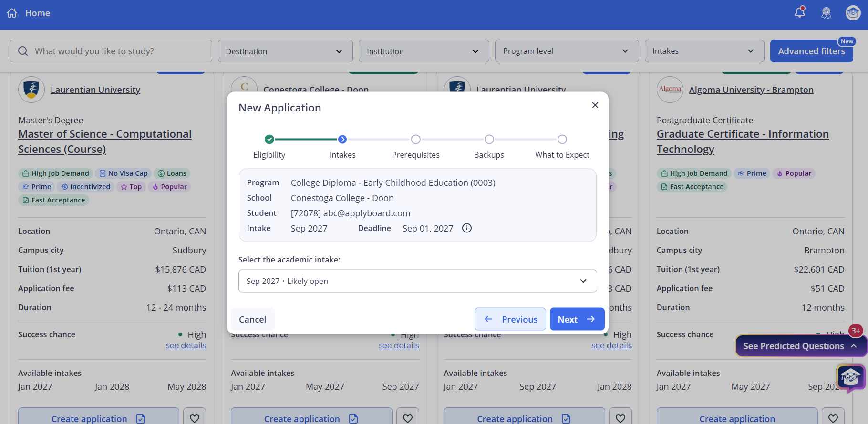This screenshot has height=424, width=868.
Task: Open the Home icon in header
Action: [x=12, y=13]
